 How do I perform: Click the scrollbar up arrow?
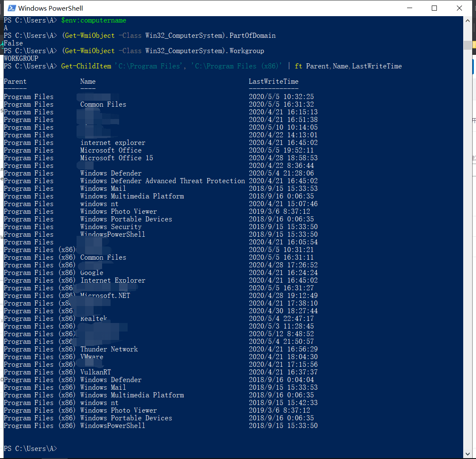pyautogui.click(x=467, y=21)
